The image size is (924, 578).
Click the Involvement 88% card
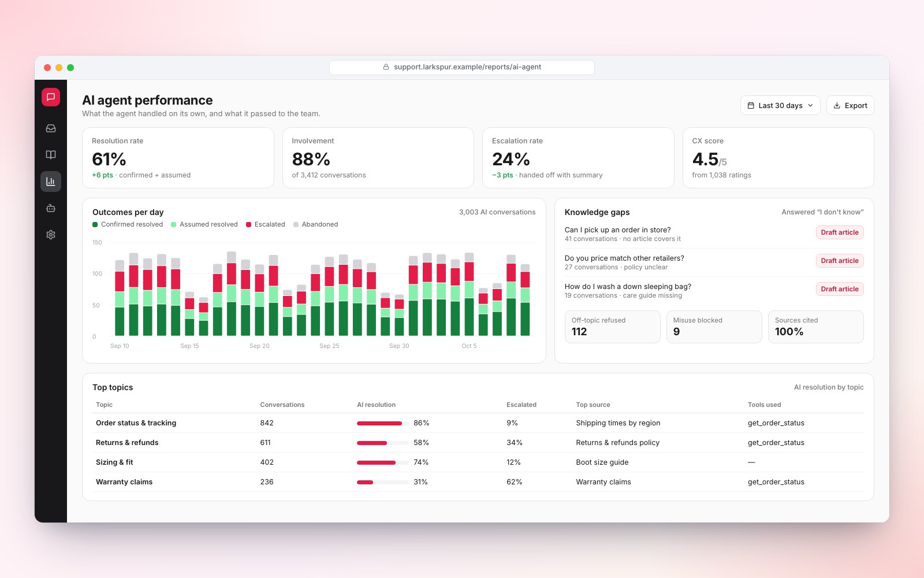[378, 158]
